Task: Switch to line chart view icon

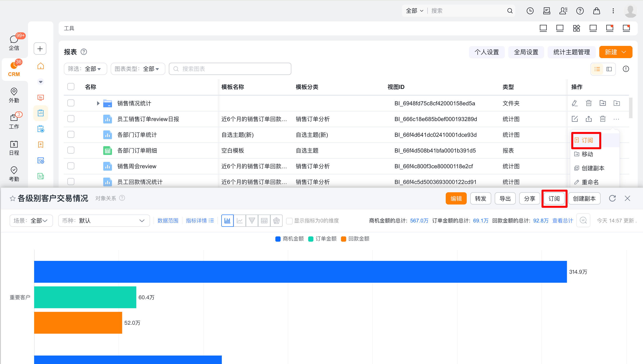Action: coord(239,220)
